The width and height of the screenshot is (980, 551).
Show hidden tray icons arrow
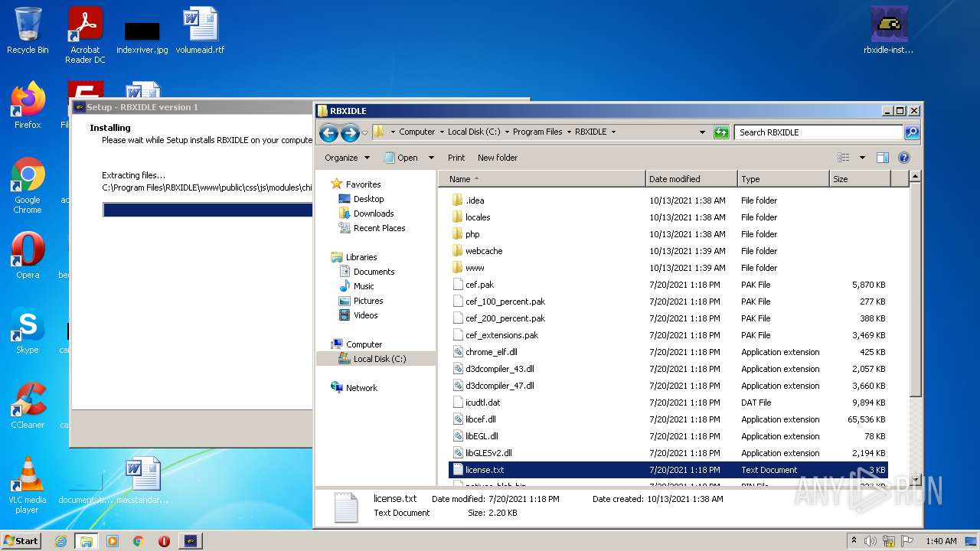tap(854, 541)
